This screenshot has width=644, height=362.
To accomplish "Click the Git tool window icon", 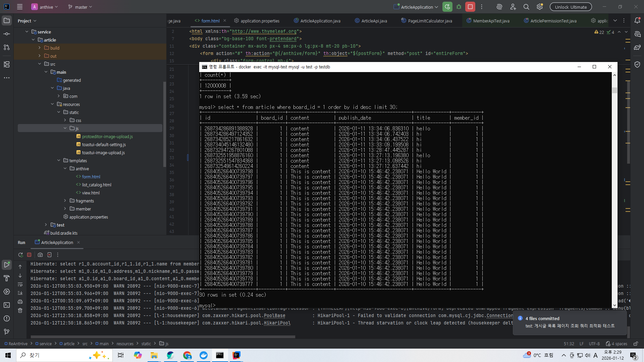I will 7,332.
